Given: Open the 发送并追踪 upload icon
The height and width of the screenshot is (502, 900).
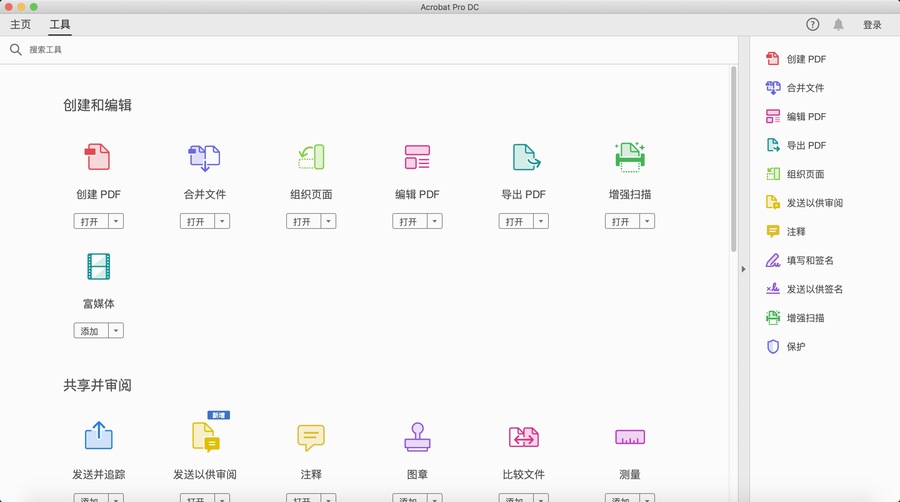Looking at the screenshot, I should point(99,435).
